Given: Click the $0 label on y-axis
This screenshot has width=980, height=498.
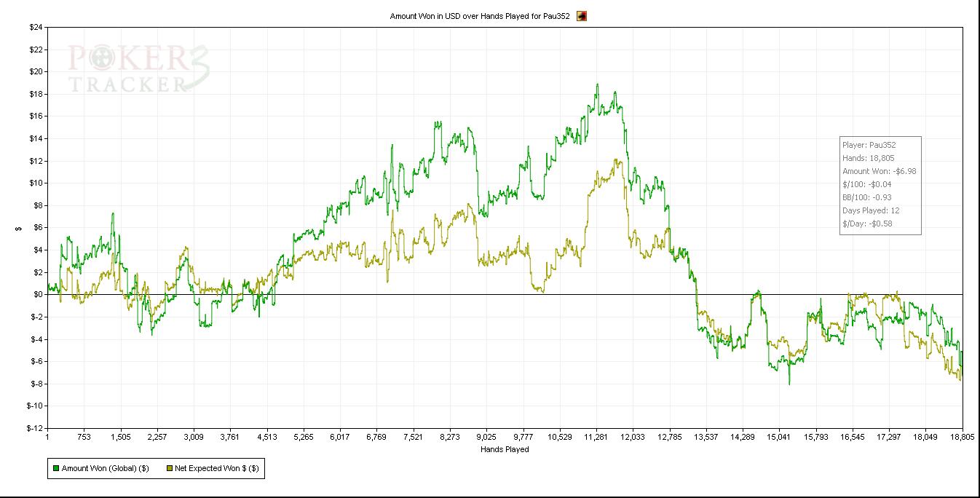Looking at the screenshot, I should (x=36, y=294).
